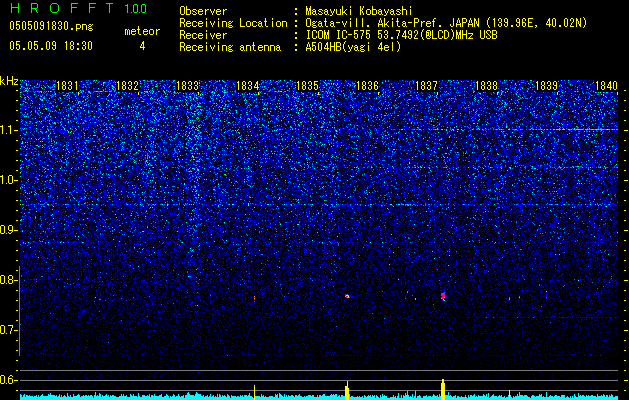Viewport: 629px width, 400px height.
Task: Click the 0.8 kHz frequency label
Action: tap(8, 280)
